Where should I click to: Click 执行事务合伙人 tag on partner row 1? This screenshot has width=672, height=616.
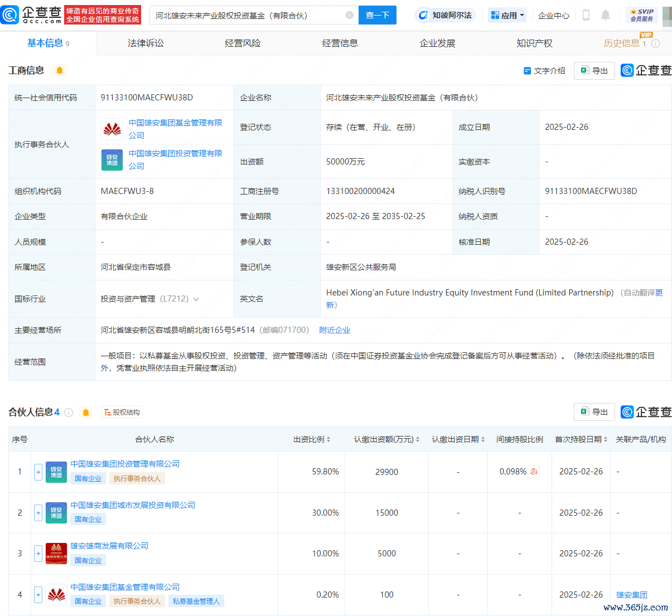(x=137, y=479)
